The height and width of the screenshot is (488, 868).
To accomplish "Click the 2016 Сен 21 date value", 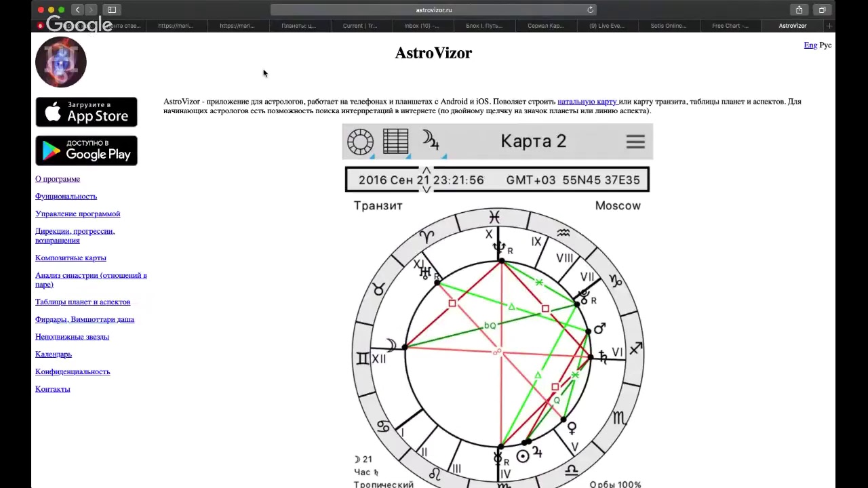I will click(x=395, y=180).
